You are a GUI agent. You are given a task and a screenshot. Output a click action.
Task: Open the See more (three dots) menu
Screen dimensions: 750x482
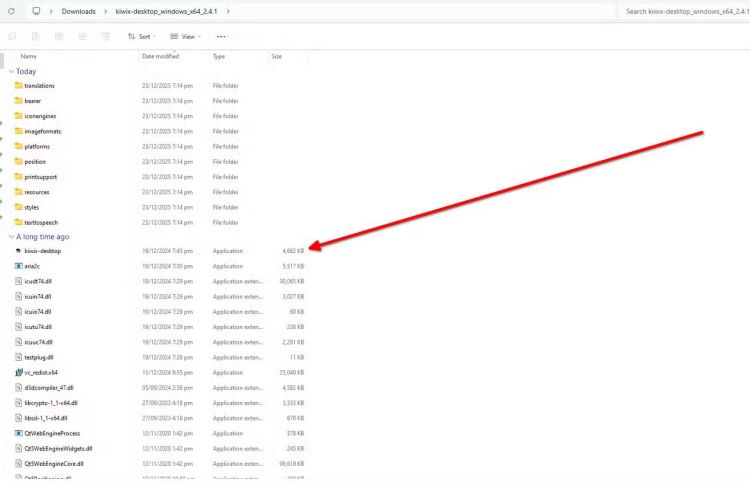click(x=221, y=36)
